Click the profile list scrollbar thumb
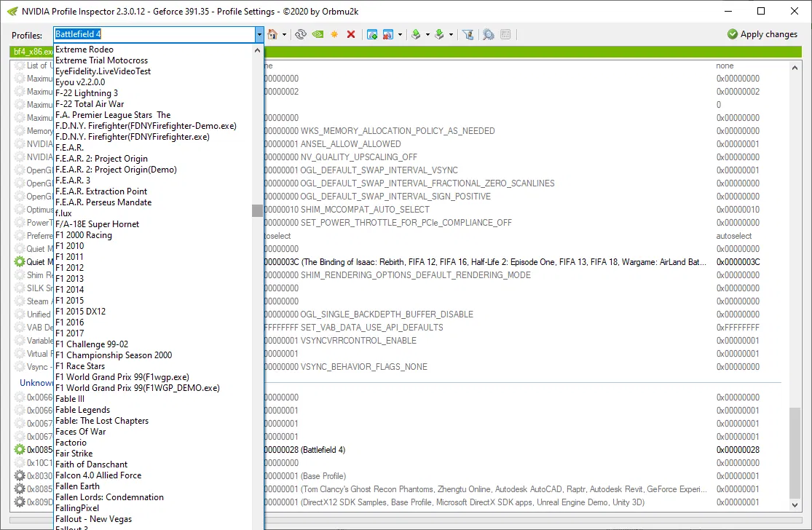Screen dimensions: 812x530 point(257,210)
